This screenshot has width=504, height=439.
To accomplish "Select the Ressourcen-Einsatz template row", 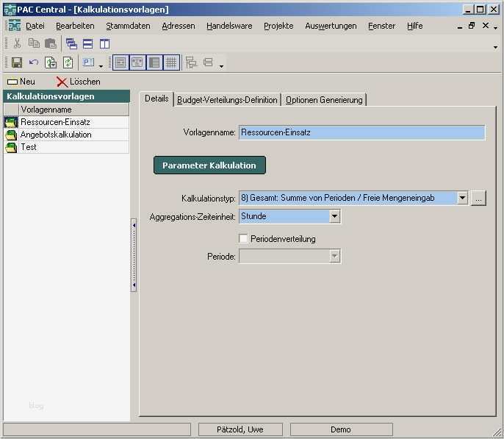I will coord(67,122).
